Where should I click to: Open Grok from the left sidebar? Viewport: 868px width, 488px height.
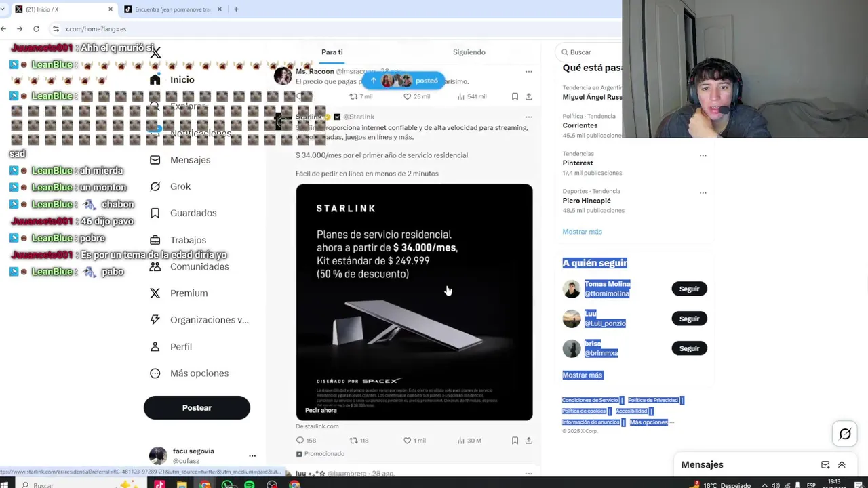point(170,186)
